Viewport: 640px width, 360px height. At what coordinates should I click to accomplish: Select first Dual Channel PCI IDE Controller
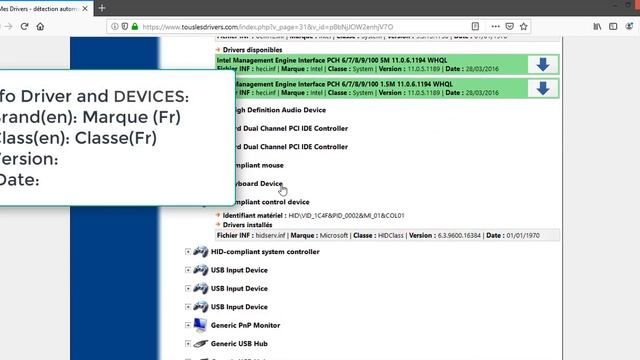pyautogui.click(x=291, y=129)
